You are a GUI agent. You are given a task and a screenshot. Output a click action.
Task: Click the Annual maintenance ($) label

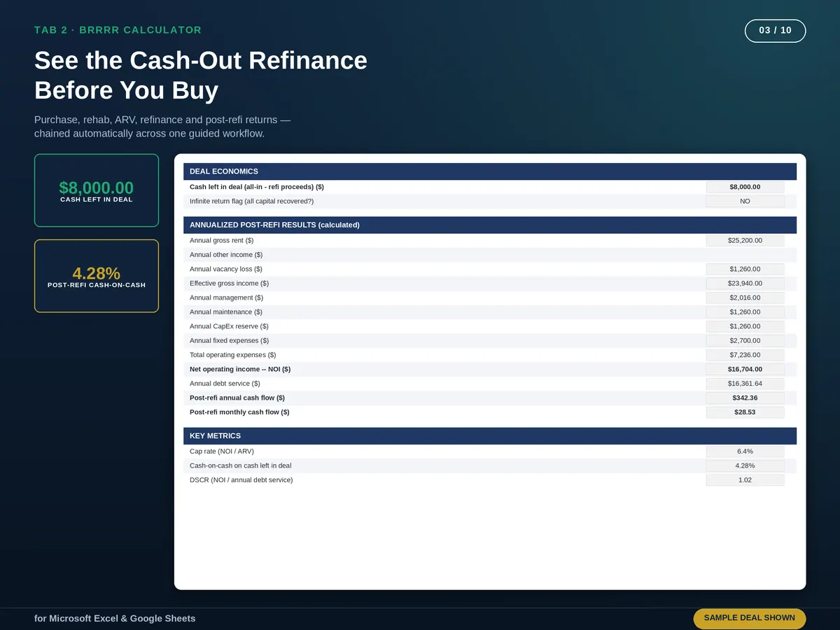226,312
